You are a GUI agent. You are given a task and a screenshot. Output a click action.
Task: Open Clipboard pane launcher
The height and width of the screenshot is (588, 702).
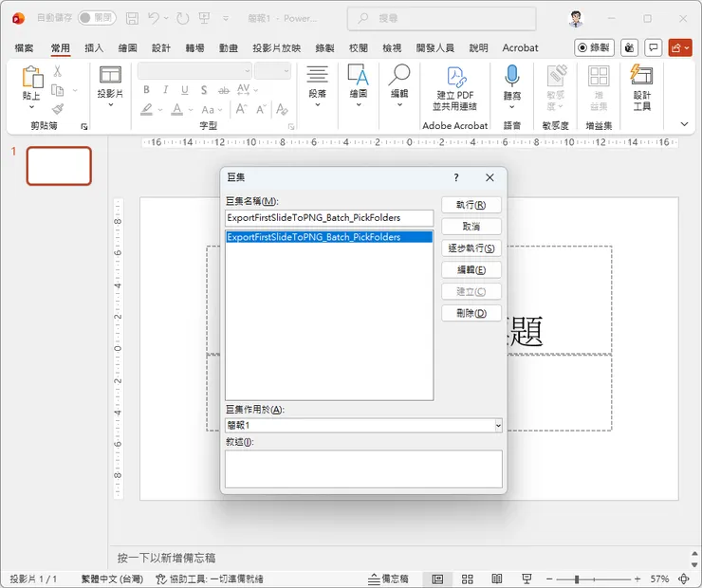[83, 127]
